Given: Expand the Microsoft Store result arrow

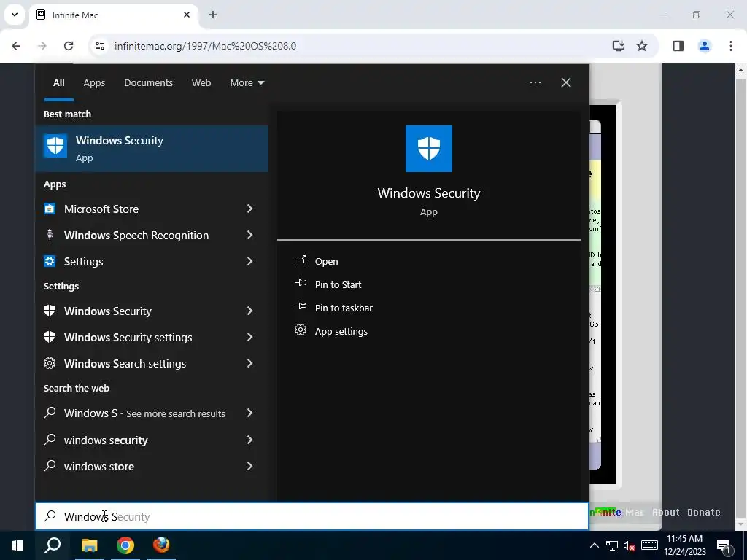Looking at the screenshot, I should click(249, 209).
